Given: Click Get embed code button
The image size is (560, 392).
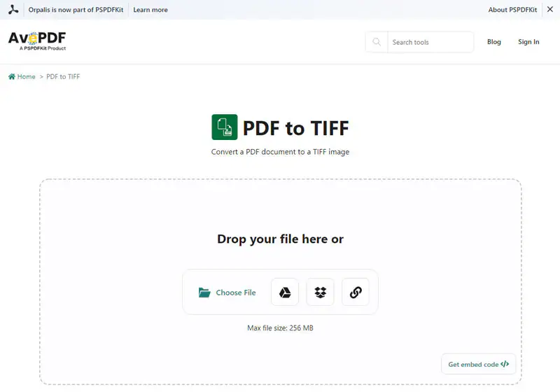Looking at the screenshot, I should 479,364.
